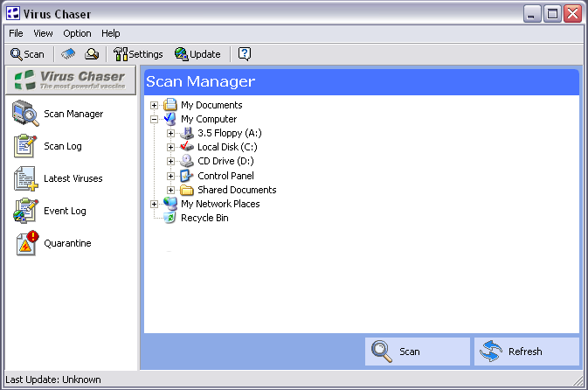588x390 pixels.
Task: Toggle the Shared Documents folder icon
Action: [187, 190]
